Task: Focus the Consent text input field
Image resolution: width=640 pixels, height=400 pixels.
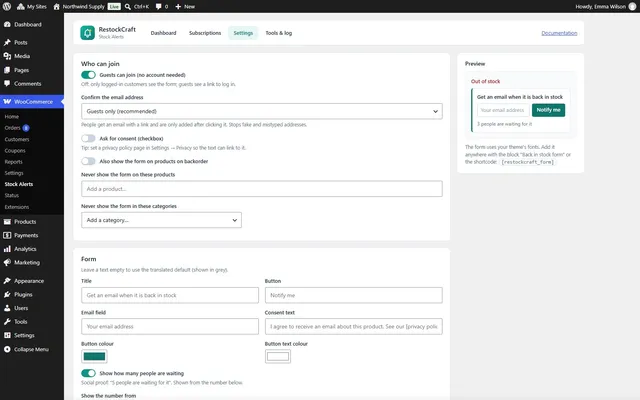Action: coord(353,327)
